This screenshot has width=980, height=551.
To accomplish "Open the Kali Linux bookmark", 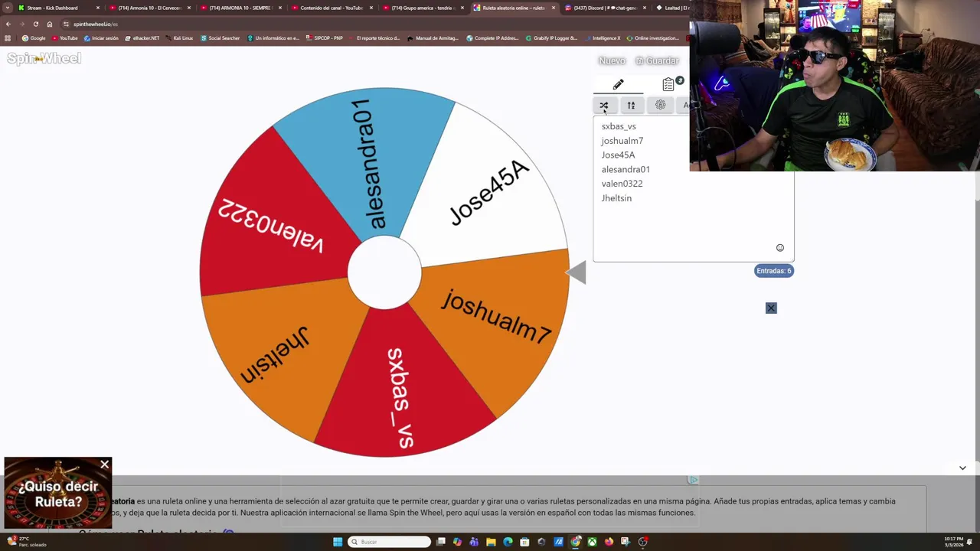I will pyautogui.click(x=179, y=38).
